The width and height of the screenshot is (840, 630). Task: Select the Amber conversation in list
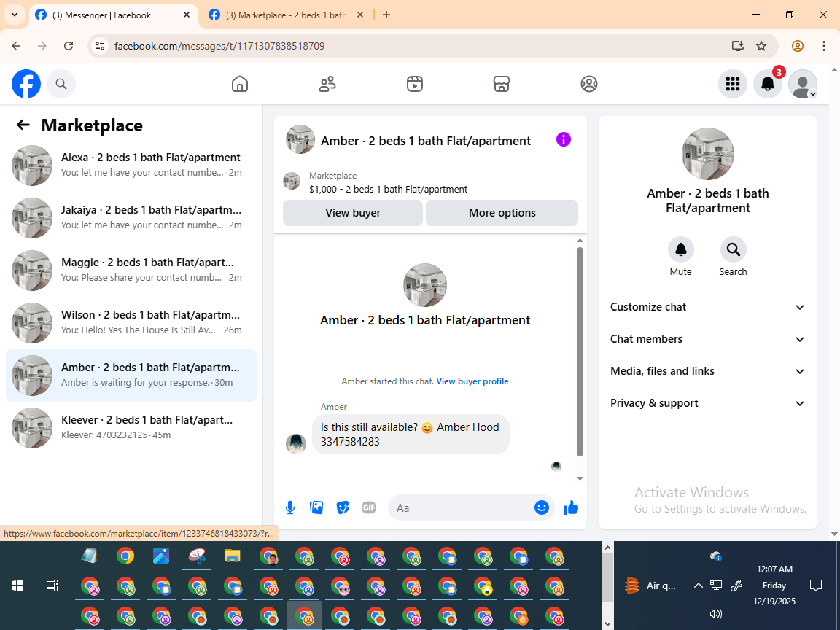point(131,375)
